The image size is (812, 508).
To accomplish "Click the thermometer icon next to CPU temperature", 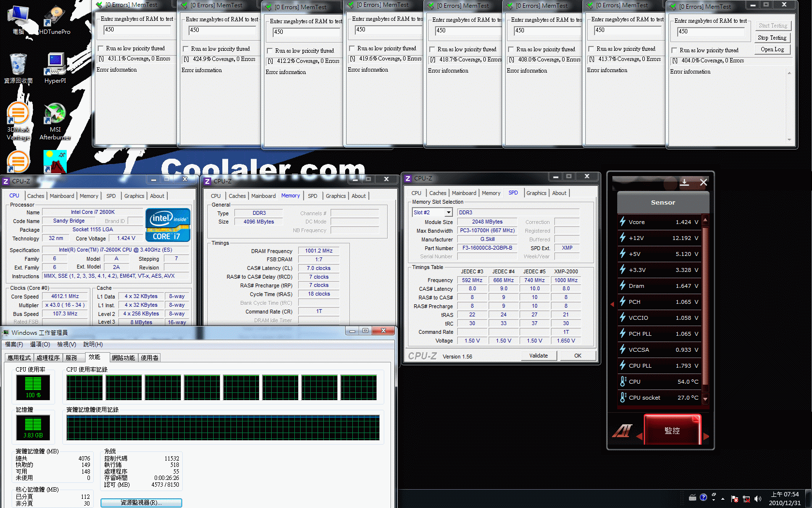I will pos(623,381).
